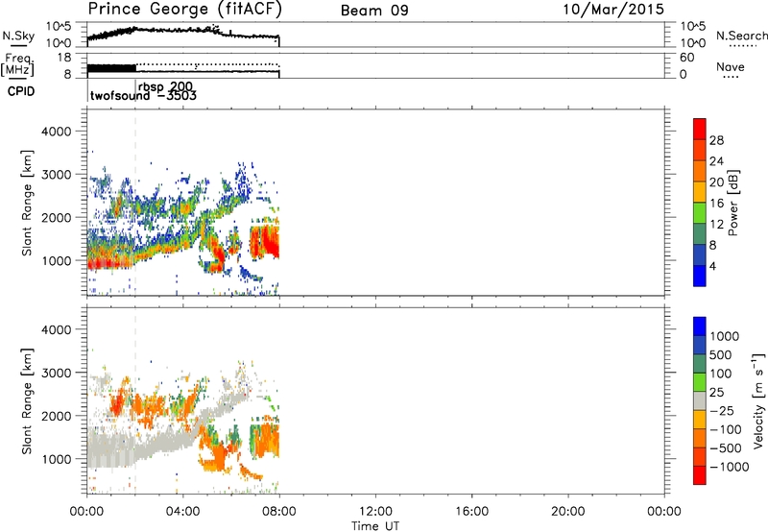This screenshot has height=532, width=768.
Task: Select the "N.Sky" legend label
Action: [18, 36]
